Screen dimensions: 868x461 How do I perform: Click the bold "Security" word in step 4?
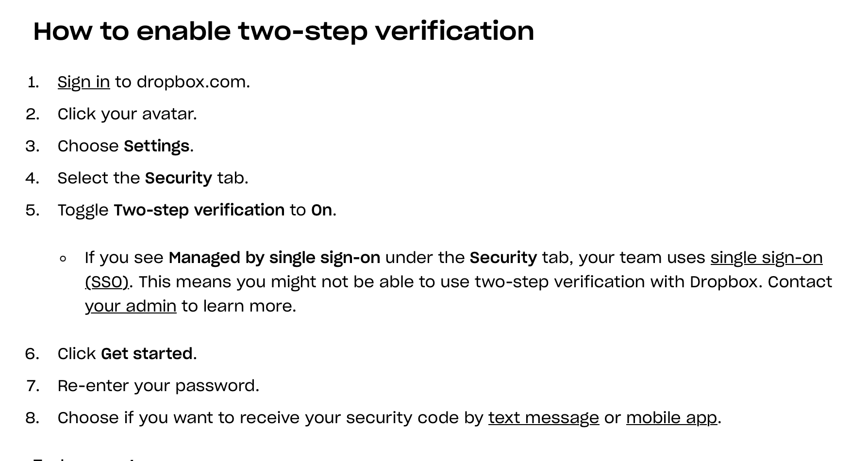click(178, 178)
